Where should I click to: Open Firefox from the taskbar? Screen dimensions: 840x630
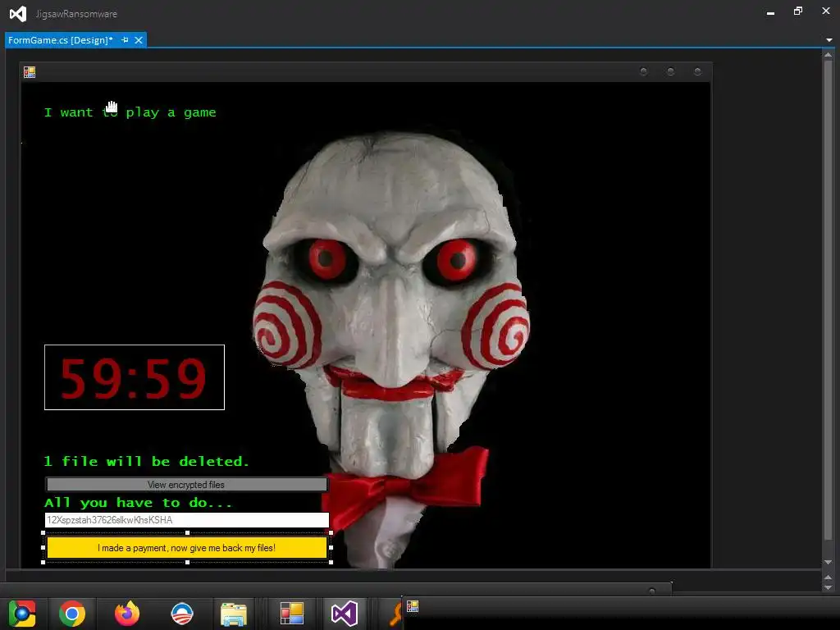127,614
